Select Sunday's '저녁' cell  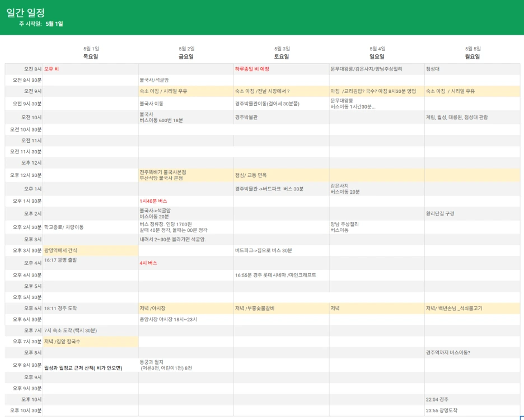pos(377,309)
